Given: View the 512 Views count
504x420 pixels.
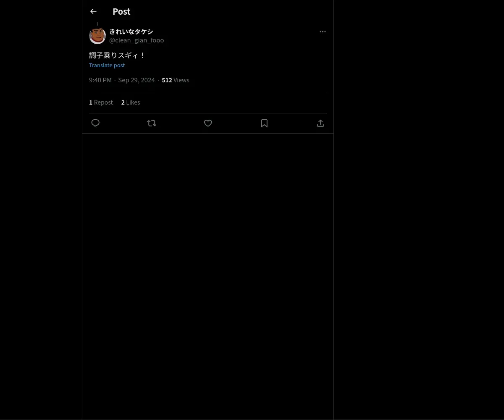Looking at the screenshot, I should [176, 80].
